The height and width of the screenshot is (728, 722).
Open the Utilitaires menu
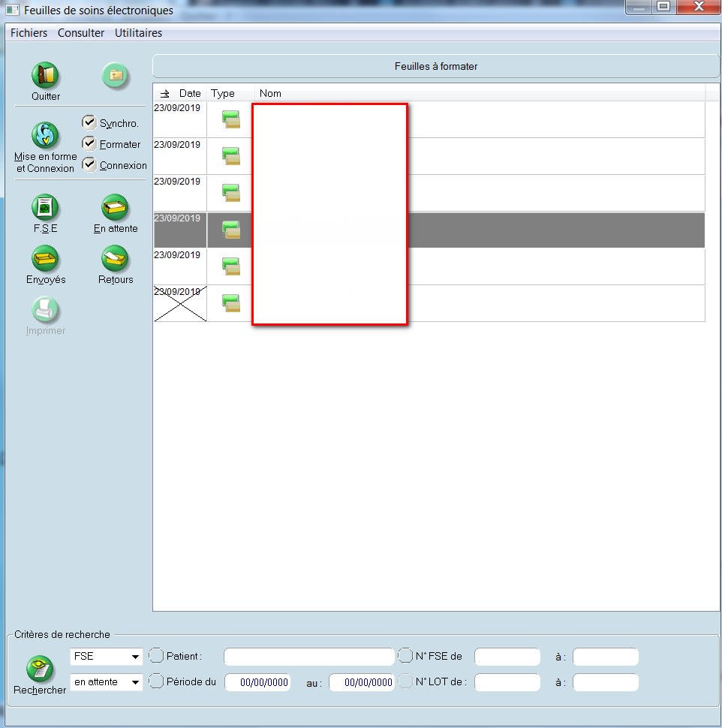pos(138,33)
